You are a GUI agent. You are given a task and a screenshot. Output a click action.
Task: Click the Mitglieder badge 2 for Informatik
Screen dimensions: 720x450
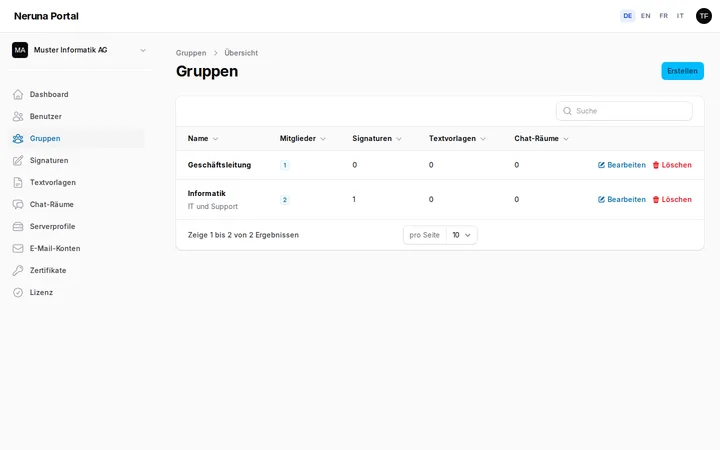point(285,200)
